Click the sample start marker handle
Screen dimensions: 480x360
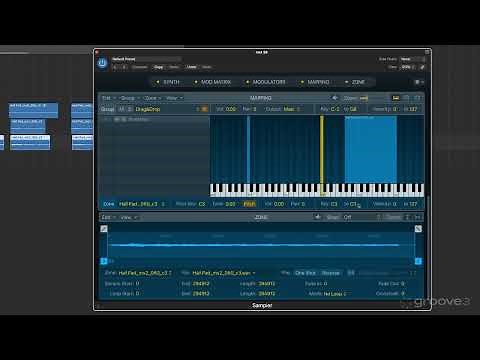[x=104, y=229]
